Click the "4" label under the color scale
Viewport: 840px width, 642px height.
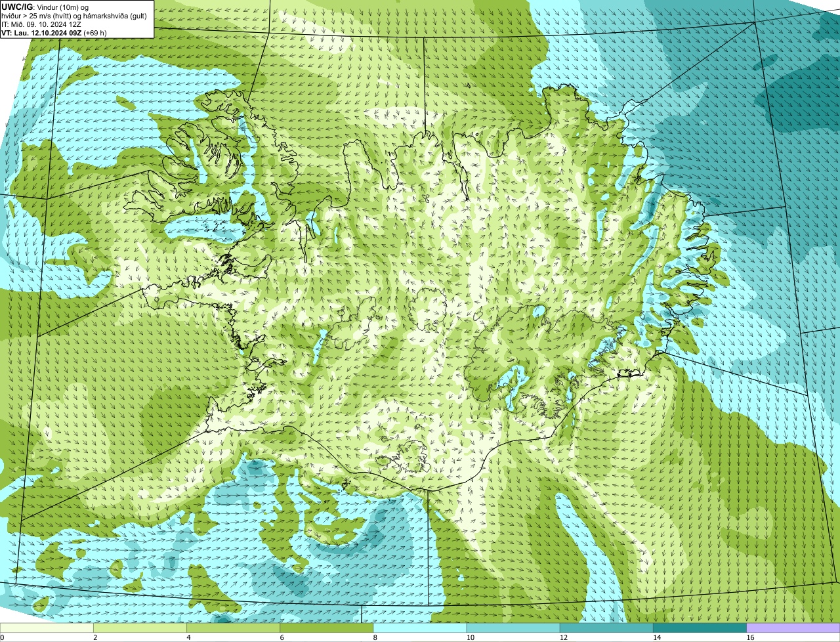(x=188, y=637)
